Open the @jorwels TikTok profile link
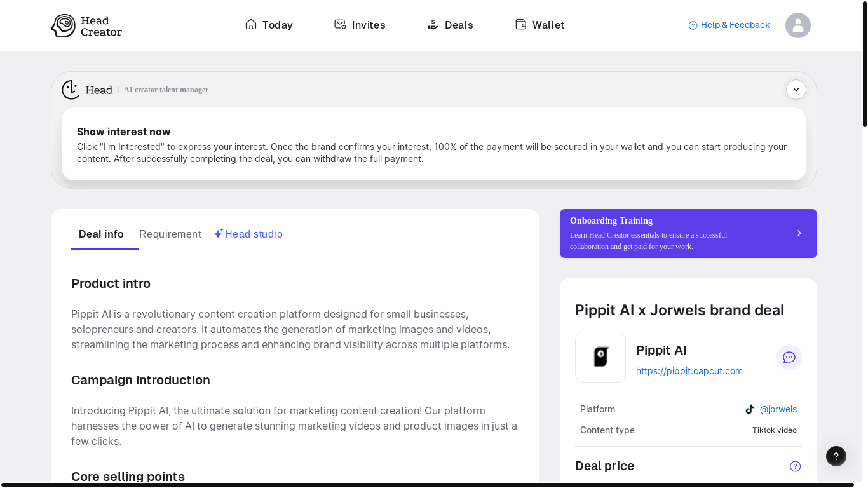Image resolution: width=868 pixels, height=488 pixels. pyautogui.click(x=778, y=409)
